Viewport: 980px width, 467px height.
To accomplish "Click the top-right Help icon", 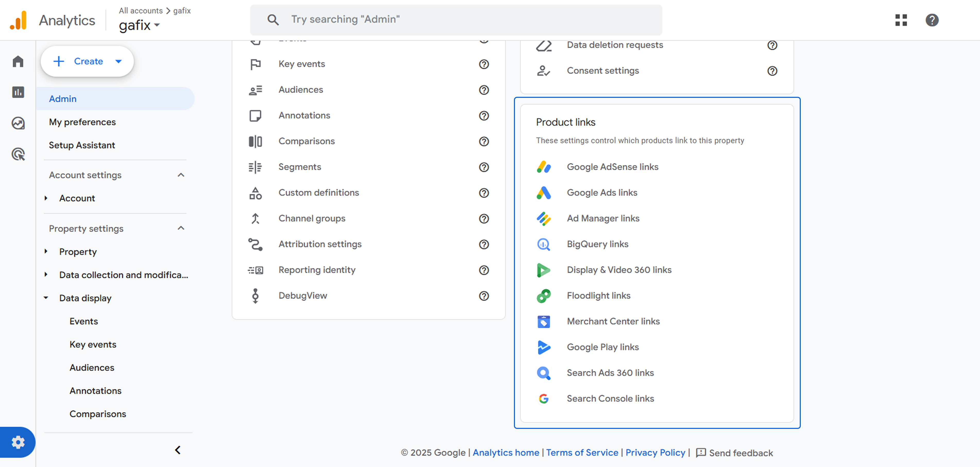I will 932,20.
